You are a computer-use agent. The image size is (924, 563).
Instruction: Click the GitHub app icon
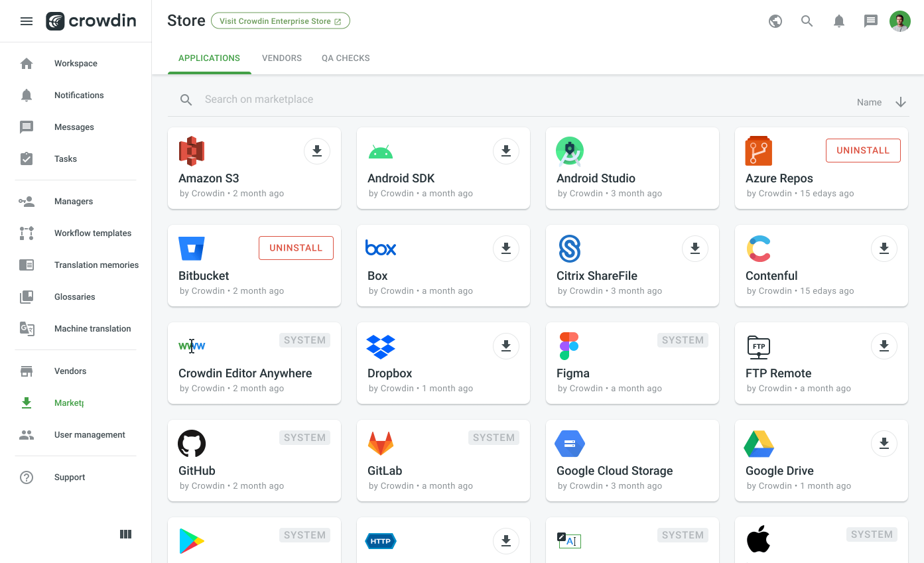192,444
